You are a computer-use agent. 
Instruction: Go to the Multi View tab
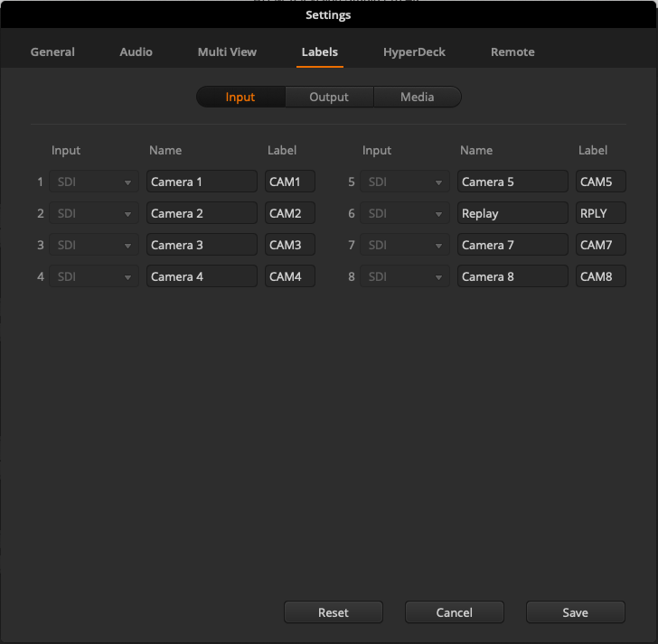[227, 52]
